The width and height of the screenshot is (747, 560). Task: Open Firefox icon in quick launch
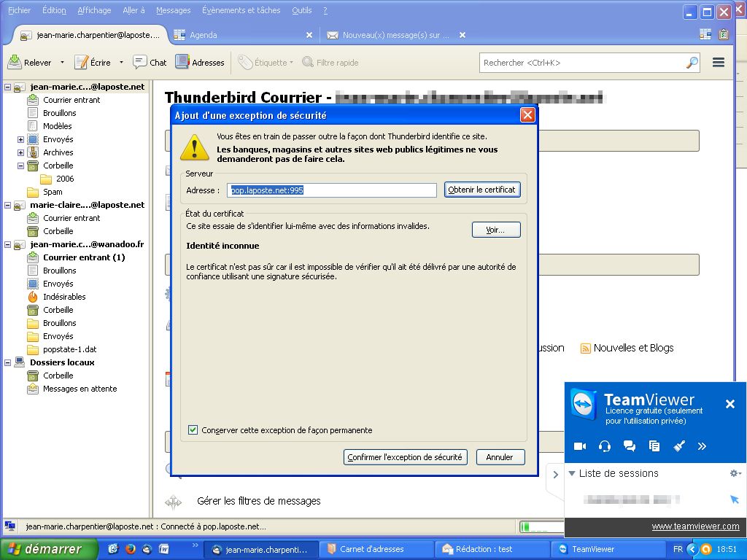click(x=130, y=549)
